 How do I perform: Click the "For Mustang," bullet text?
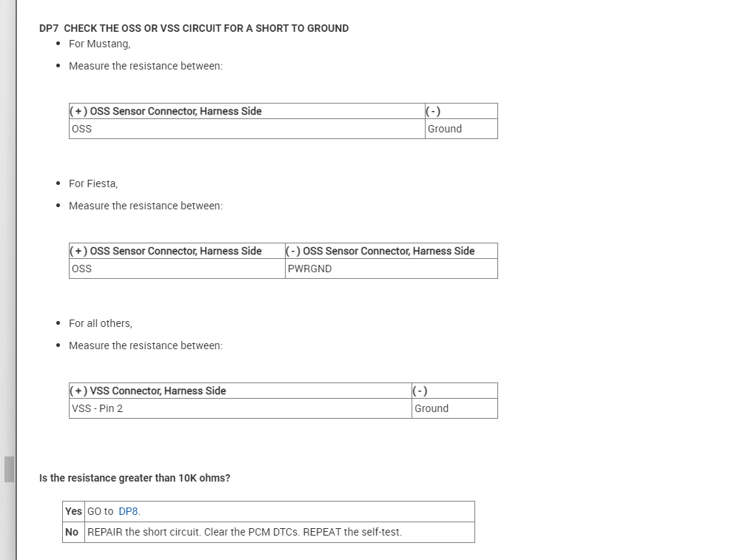click(x=99, y=44)
